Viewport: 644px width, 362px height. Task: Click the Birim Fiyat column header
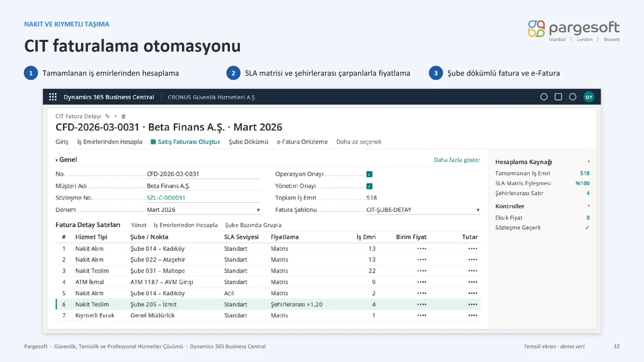pyautogui.click(x=411, y=237)
